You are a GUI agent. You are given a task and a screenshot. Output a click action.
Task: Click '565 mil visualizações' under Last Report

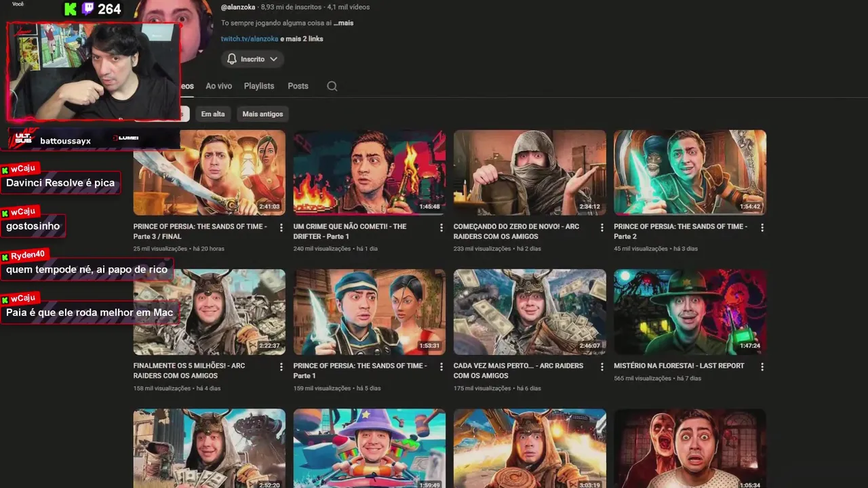click(x=642, y=378)
